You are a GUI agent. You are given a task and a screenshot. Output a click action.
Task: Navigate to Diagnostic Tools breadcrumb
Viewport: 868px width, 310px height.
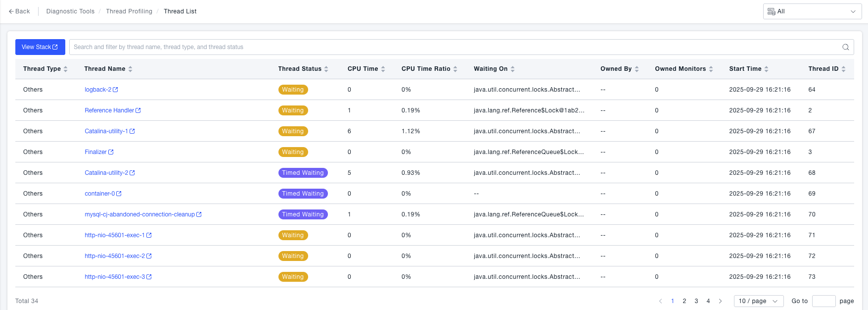coord(70,11)
